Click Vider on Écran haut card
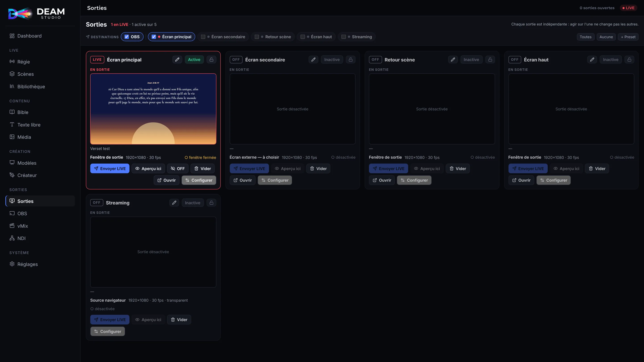 [597, 168]
